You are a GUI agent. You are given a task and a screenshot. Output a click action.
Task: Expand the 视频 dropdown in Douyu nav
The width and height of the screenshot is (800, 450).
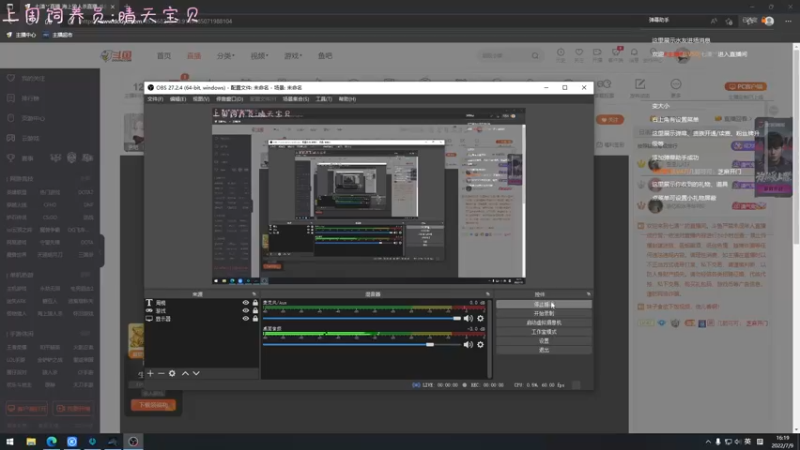[259, 56]
